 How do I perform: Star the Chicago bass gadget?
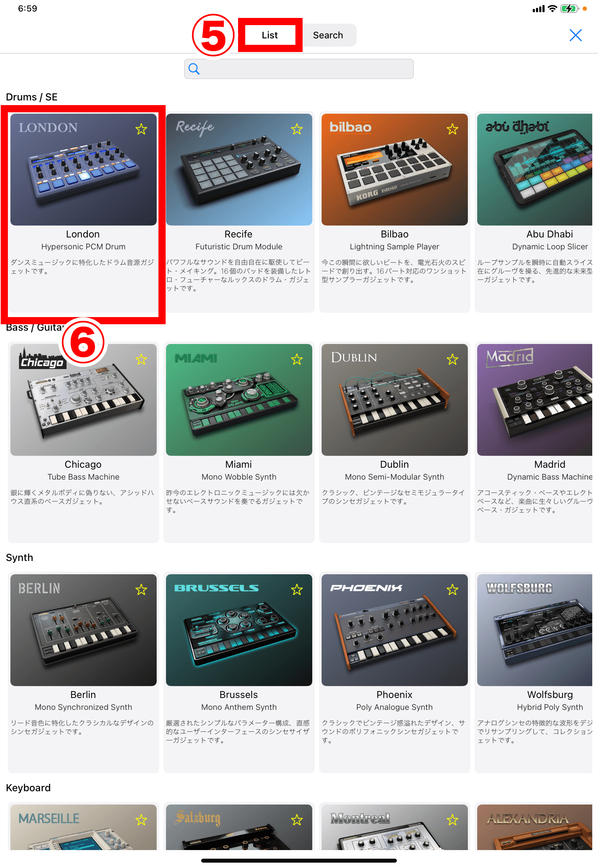pyautogui.click(x=141, y=360)
